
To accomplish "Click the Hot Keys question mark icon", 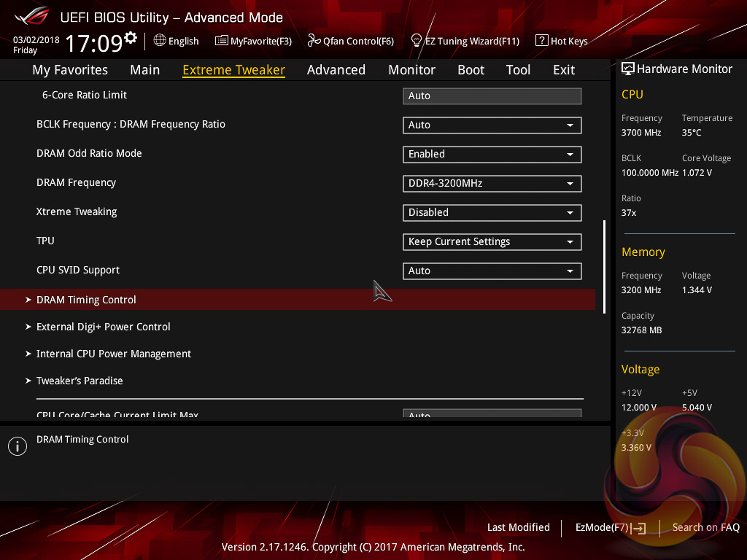I will click(x=542, y=41).
